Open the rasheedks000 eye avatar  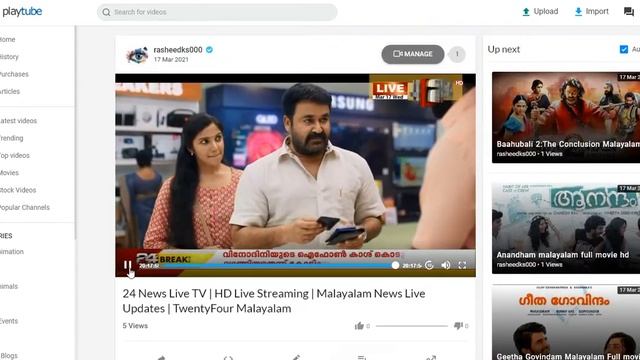point(137,55)
